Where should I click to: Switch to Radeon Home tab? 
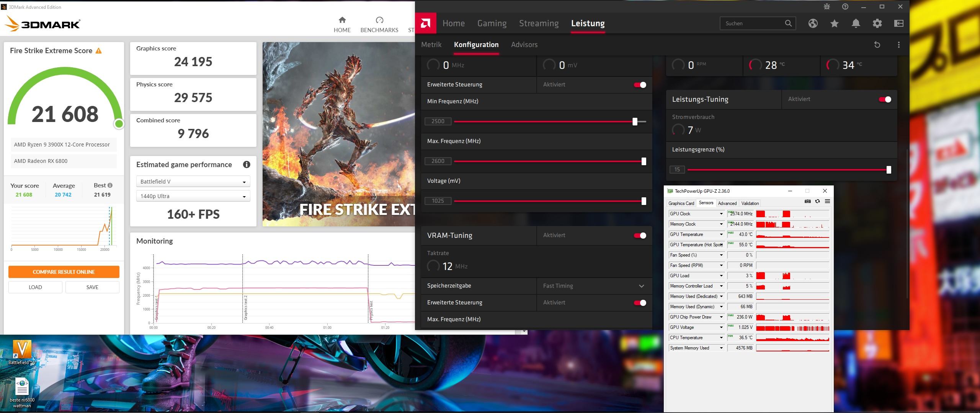453,23
